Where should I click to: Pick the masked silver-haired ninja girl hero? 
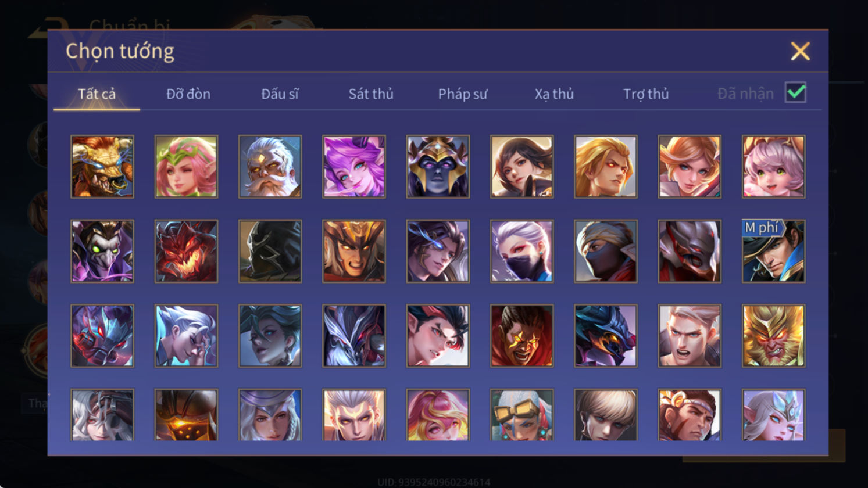521,251
